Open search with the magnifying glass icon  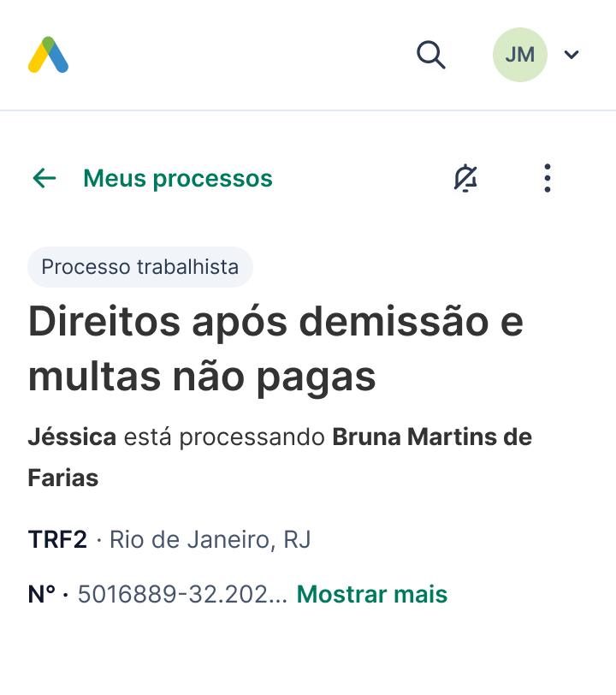pyautogui.click(x=431, y=55)
